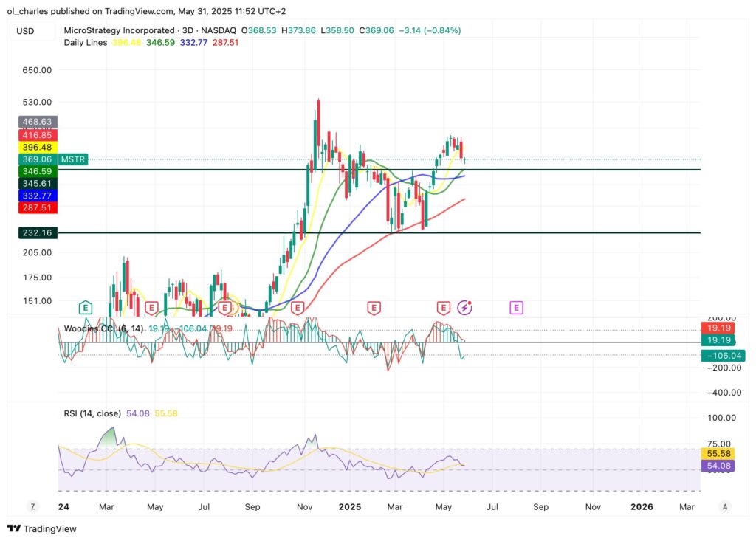The width and height of the screenshot is (756, 541).
Task: Click the low value L358.50
Action: (337, 30)
